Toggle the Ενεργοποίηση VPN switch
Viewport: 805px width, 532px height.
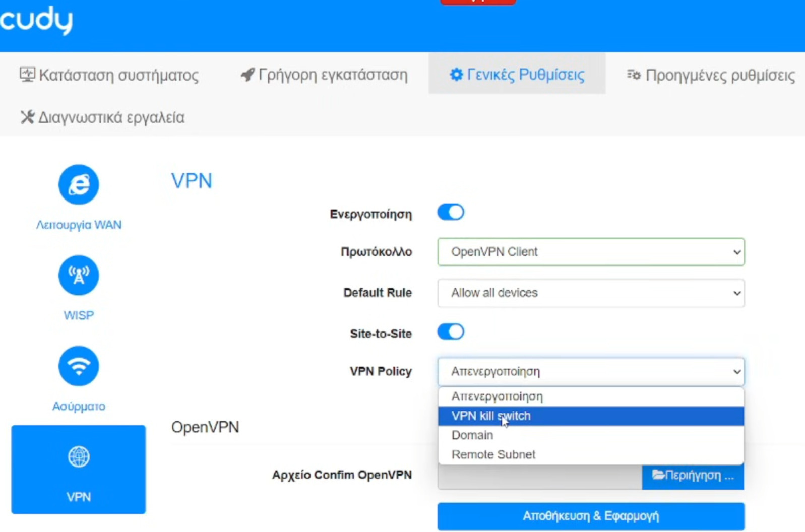pos(451,212)
